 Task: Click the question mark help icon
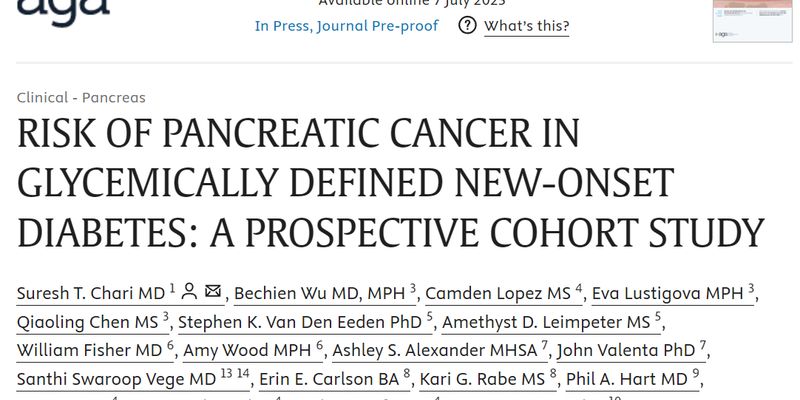pyautogui.click(x=467, y=25)
